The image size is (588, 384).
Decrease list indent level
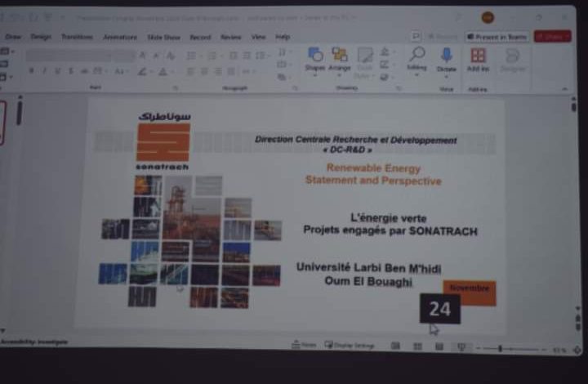234,56
